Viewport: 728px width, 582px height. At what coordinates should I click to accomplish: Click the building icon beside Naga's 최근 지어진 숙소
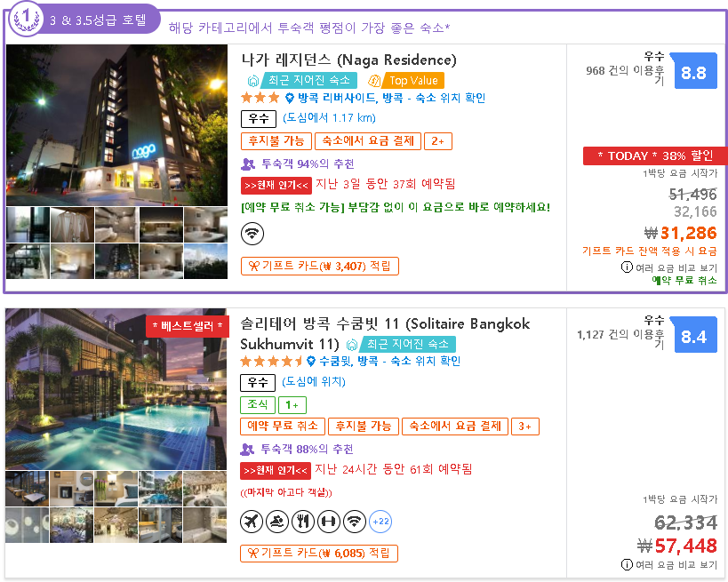pyautogui.click(x=252, y=81)
